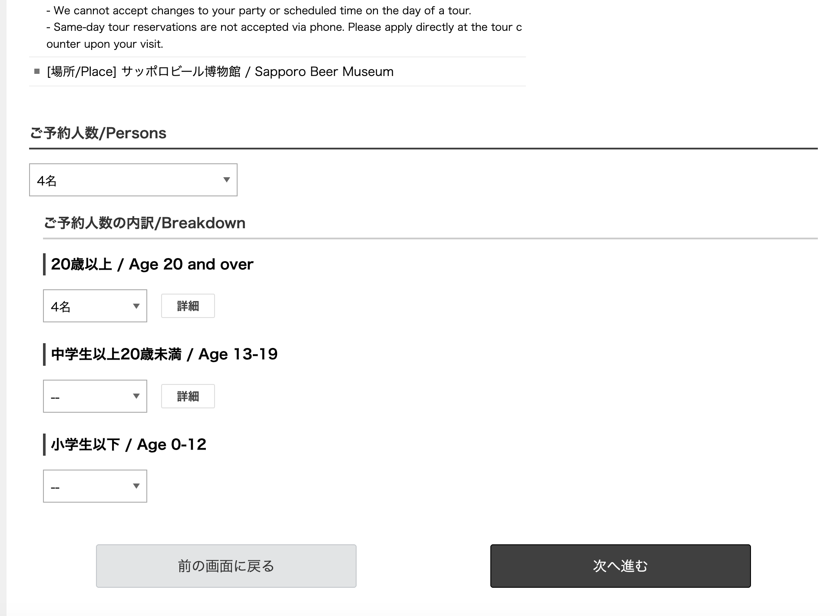Image resolution: width=840 pixels, height=616 pixels.
Task: Click the arrow icon on the Persons dropdown
Action: tap(226, 180)
